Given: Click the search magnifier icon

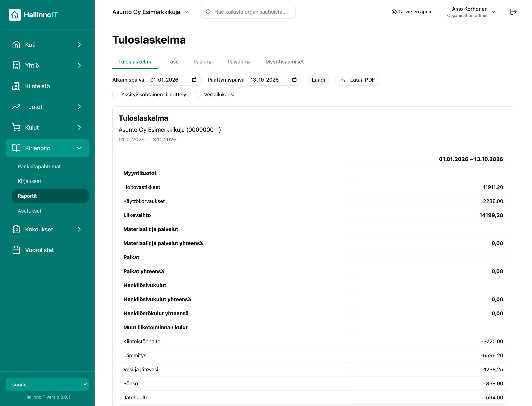Looking at the screenshot, I should 208,12.
